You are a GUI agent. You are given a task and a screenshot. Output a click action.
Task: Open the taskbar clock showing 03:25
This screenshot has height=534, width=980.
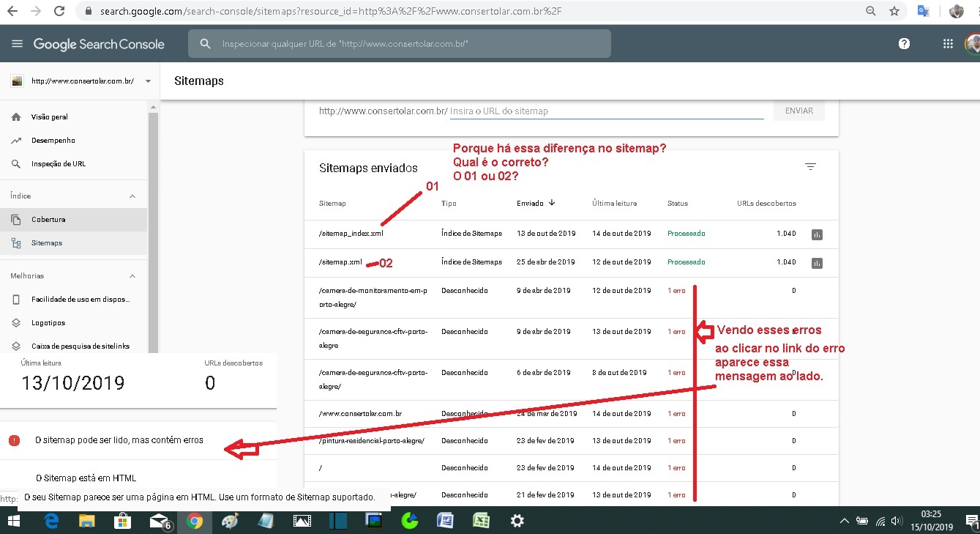tap(932, 521)
